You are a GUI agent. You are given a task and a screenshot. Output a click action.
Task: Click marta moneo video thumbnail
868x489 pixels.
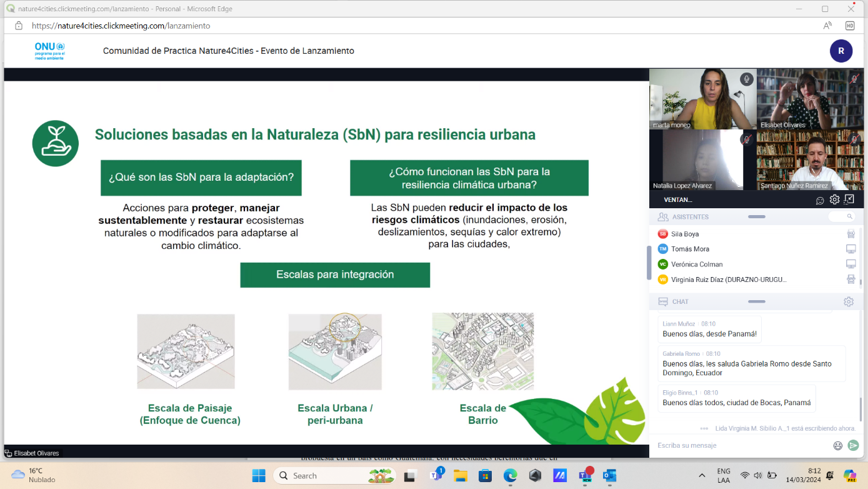coord(702,99)
